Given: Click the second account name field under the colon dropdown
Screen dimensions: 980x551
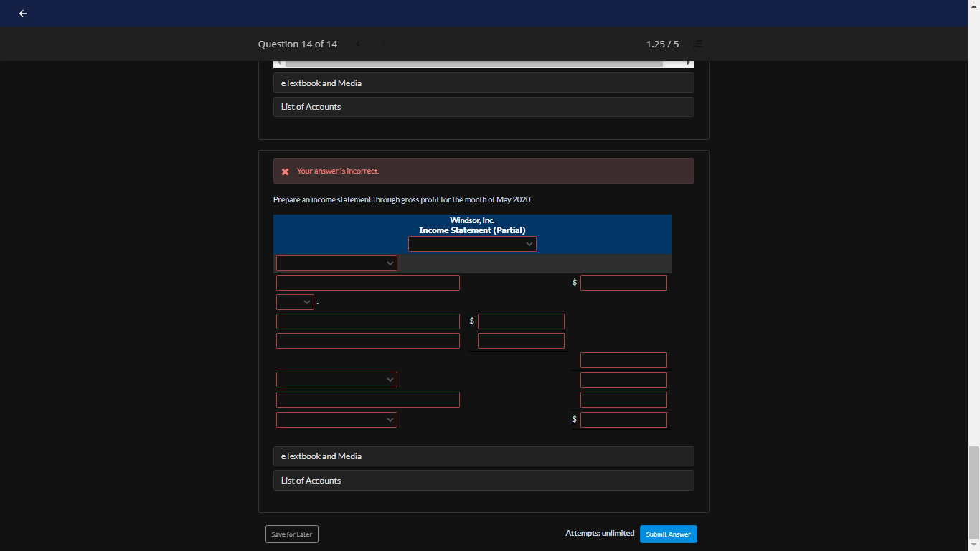Looking at the screenshot, I should (x=368, y=341).
